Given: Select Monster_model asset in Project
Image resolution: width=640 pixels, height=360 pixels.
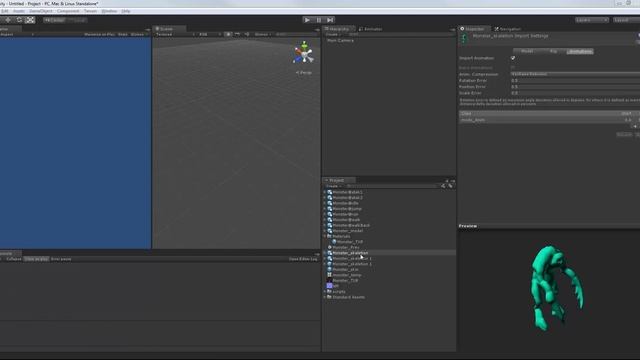Looking at the screenshot, I should tap(347, 231).
